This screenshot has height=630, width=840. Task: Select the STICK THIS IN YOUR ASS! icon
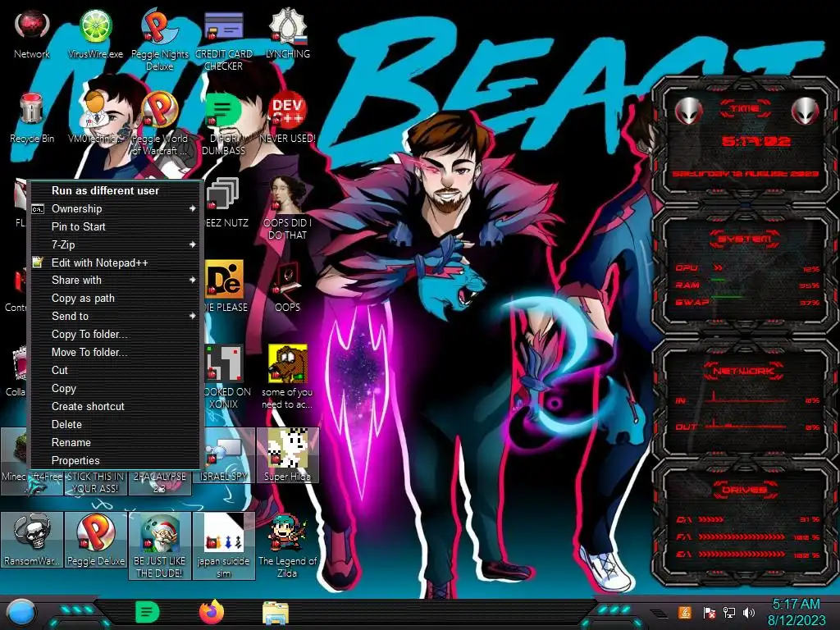click(x=95, y=482)
